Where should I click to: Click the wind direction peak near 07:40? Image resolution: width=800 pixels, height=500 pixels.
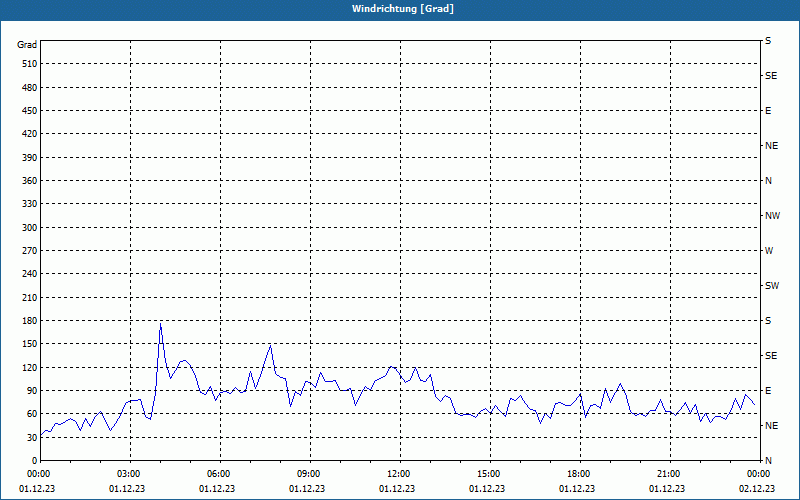pyautogui.click(x=270, y=346)
